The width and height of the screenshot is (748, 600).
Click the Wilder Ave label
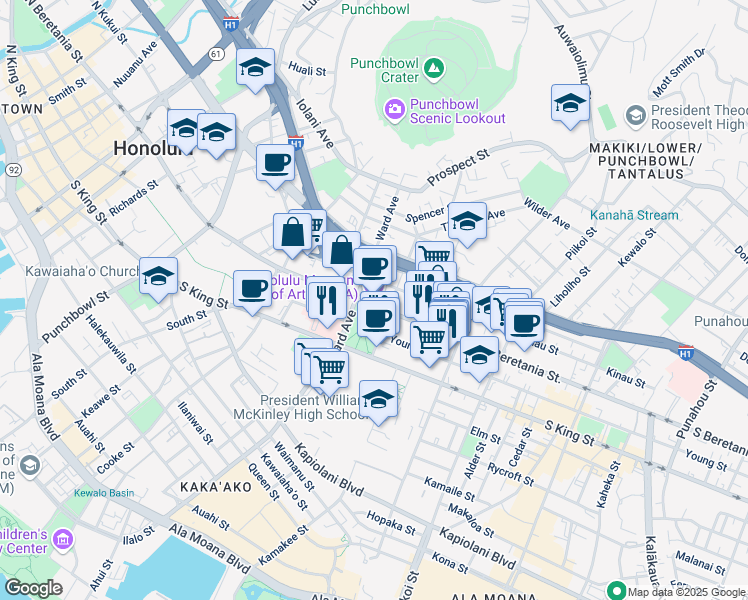547,213
